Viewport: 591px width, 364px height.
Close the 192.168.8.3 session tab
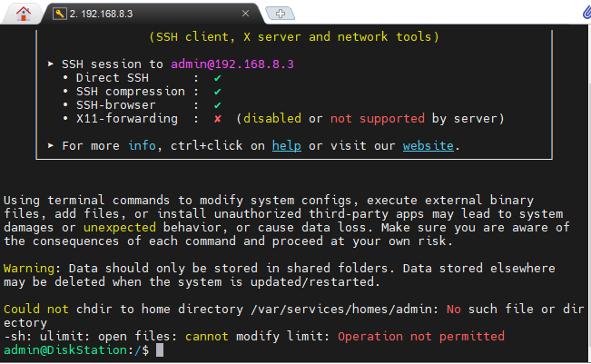coord(245,14)
